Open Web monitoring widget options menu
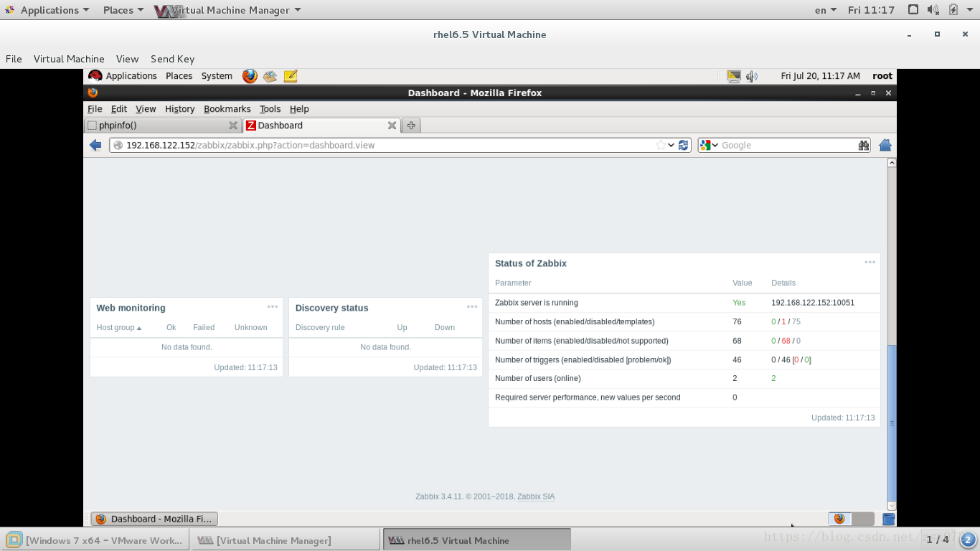The height and width of the screenshot is (551, 980). click(x=273, y=306)
